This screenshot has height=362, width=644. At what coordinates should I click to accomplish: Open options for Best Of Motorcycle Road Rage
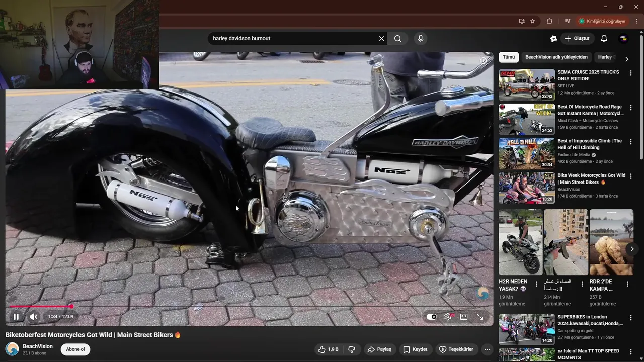[631, 108]
